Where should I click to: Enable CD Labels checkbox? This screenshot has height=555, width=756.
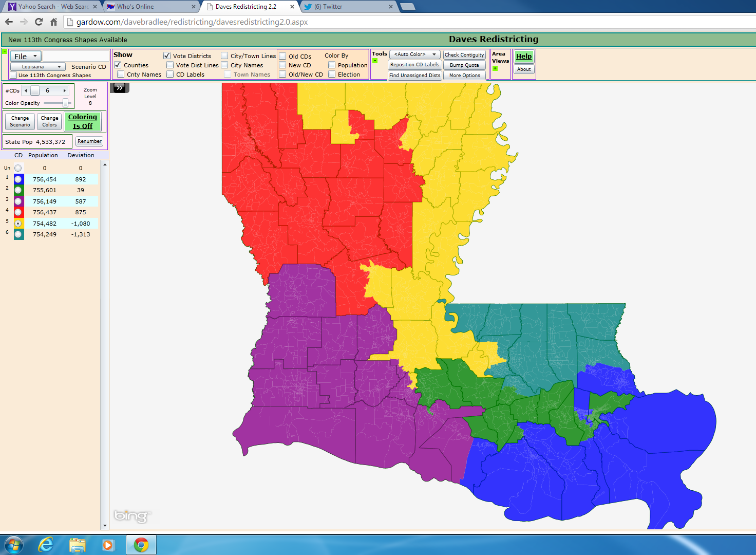click(170, 74)
